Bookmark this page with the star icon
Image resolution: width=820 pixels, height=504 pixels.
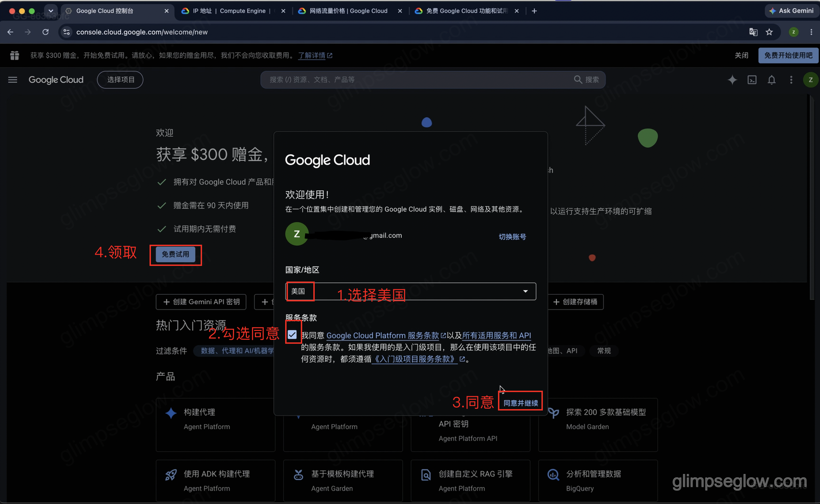769,32
